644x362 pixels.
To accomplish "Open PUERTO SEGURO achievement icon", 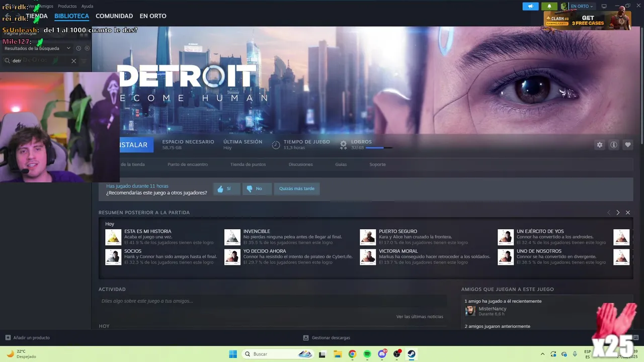I will [368, 237].
